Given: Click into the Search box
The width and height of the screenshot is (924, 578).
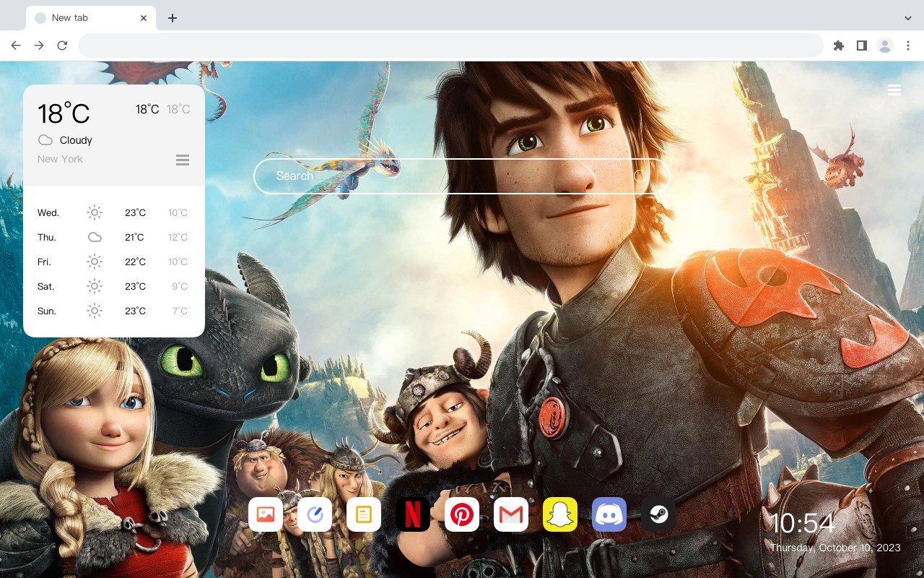Looking at the screenshot, I should [462, 176].
